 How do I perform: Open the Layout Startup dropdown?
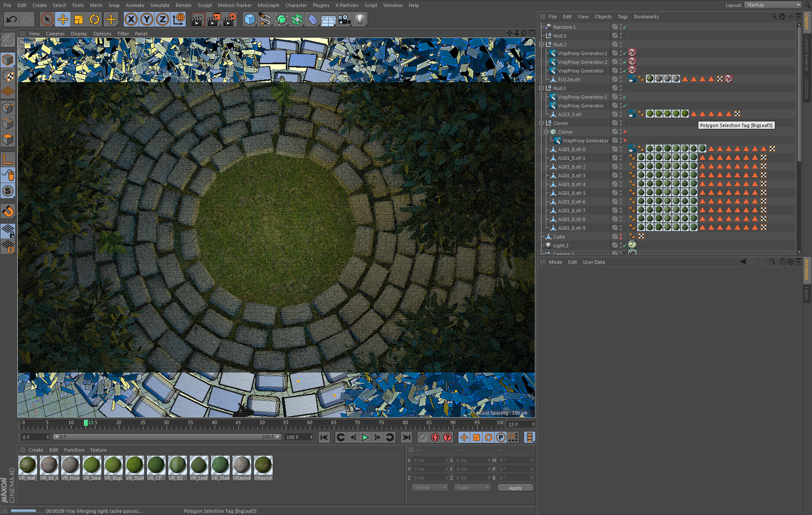tap(773, 5)
